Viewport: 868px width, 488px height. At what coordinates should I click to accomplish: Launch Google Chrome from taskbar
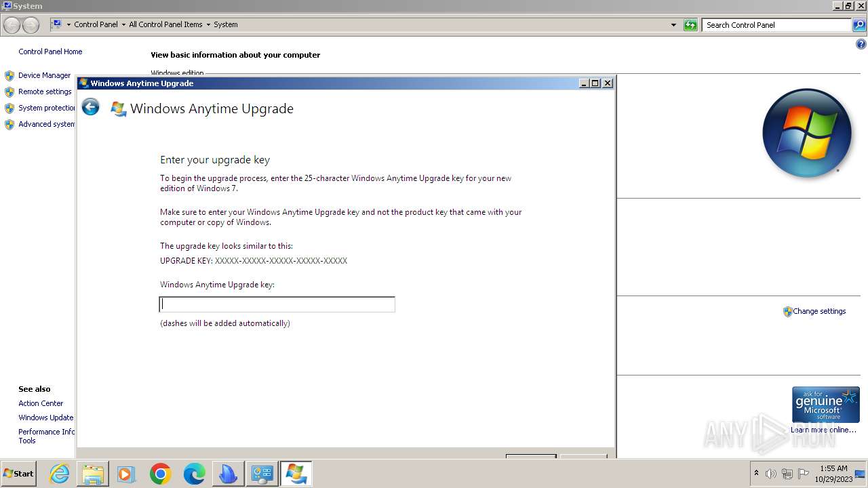[x=160, y=474]
